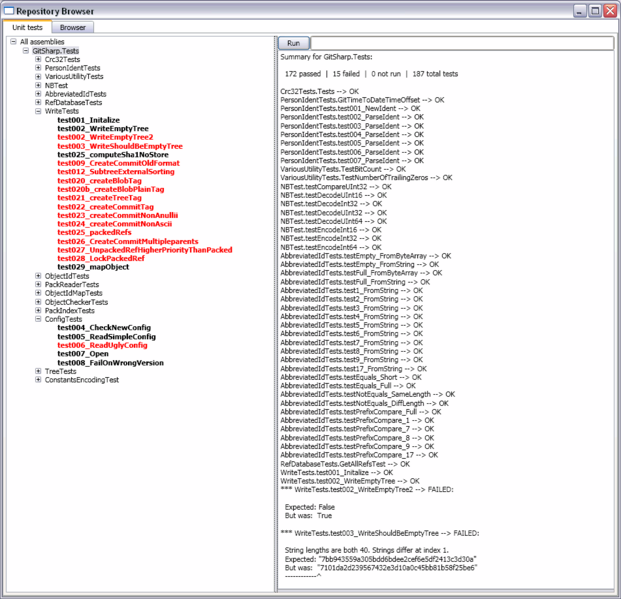Select test029_mapObject item
This screenshot has width=621, height=599.
click(93, 267)
